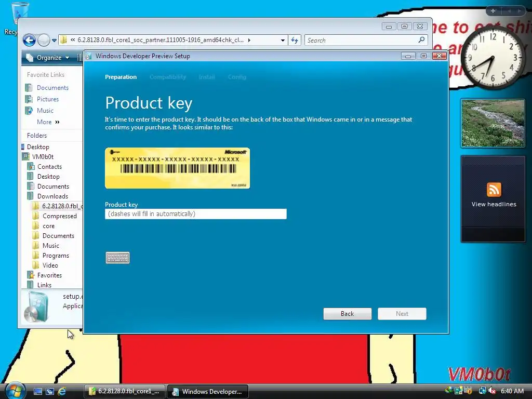Select the 6.2.8128.0.fbl_ folder in tree
The width and height of the screenshot is (532, 399).
pyautogui.click(x=57, y=206)
